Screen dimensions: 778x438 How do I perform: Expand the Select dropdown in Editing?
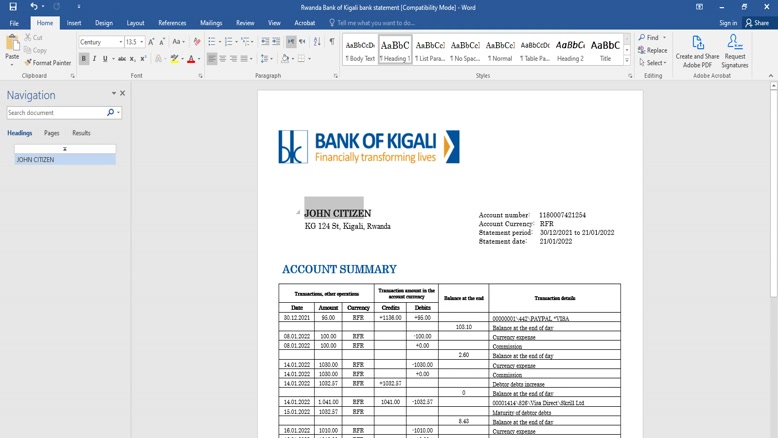coord(653,63)
